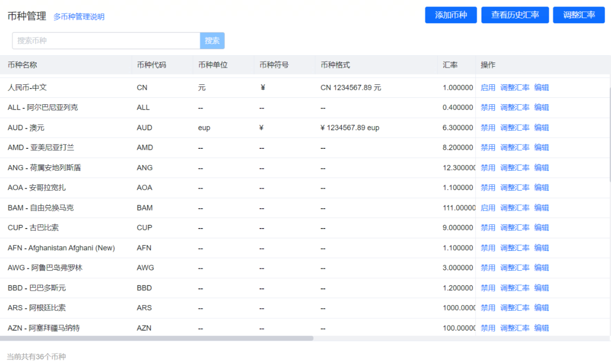Edit BAM 自由兑换马克
The height and width of the screenshot is (364, 611).
click(x=541, y=208)
